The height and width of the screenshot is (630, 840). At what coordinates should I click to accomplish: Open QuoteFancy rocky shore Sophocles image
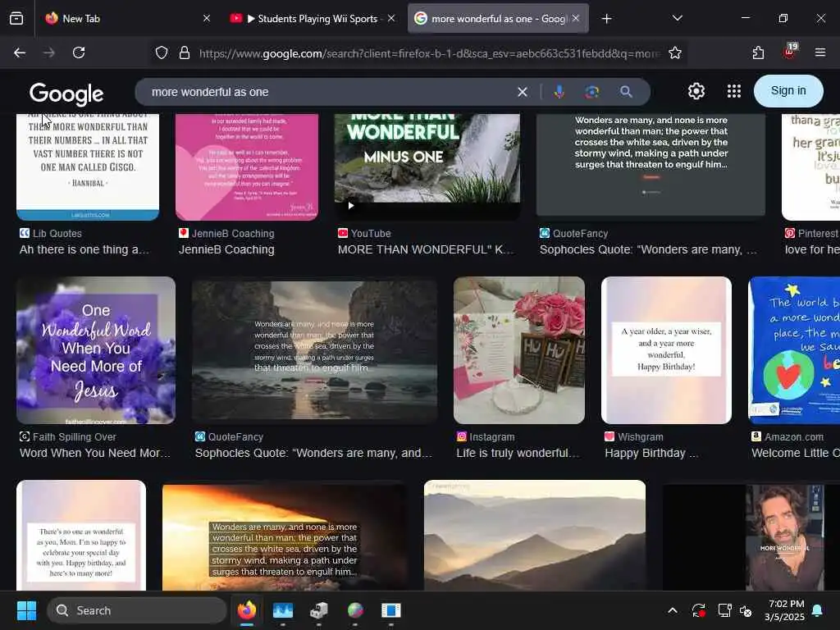pos(314,350)
